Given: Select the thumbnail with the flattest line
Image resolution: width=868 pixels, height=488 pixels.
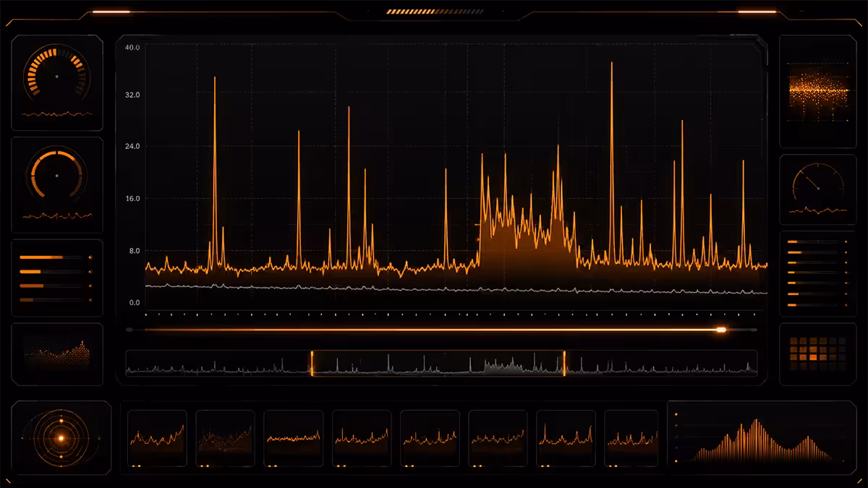Looking at the screenshot, I should (x=294, y=437).
